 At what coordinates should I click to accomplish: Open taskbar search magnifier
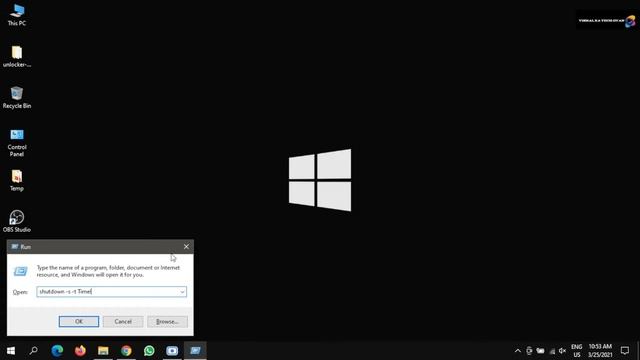(x=34, y=351)
